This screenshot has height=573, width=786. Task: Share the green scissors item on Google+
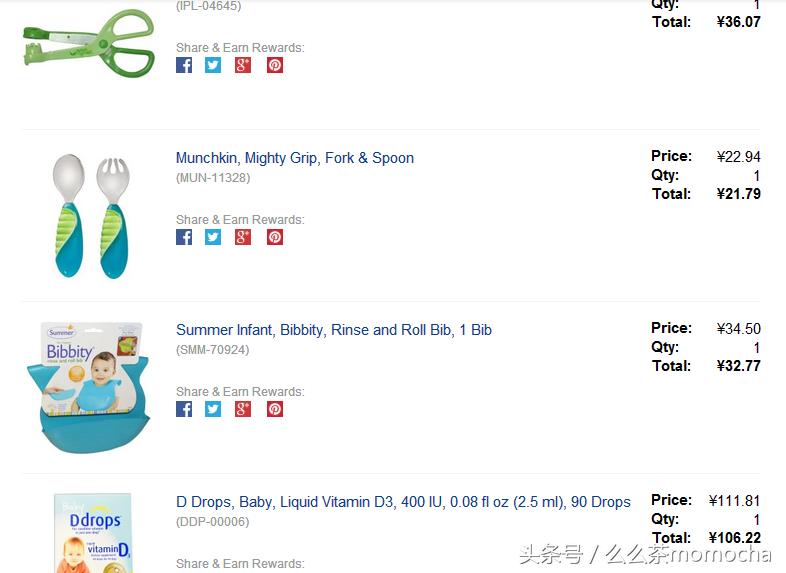(243, 65)
